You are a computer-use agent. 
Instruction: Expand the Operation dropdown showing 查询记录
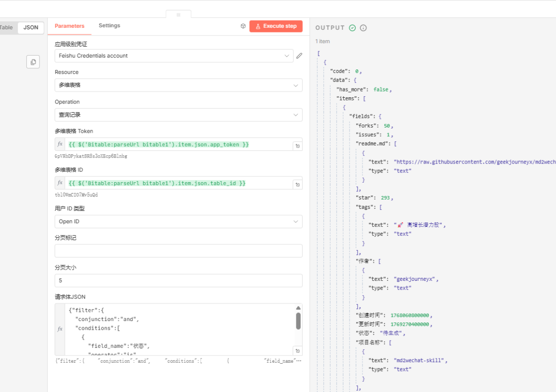pos(178,115)
